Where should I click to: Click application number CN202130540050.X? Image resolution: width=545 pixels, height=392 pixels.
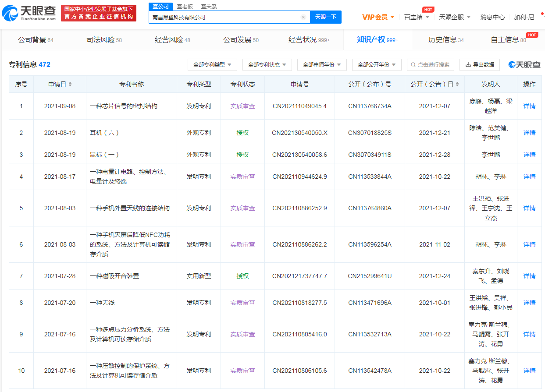(x=299, y=133)
